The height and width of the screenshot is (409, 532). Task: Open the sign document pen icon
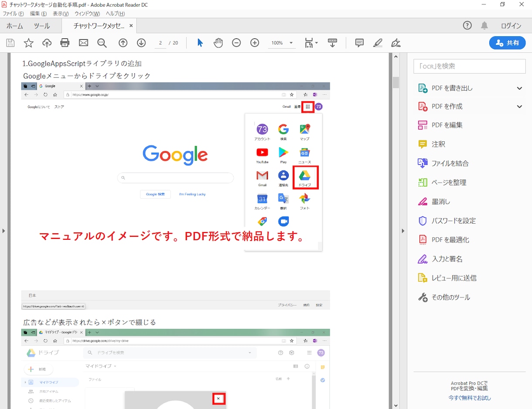click(x=396, y=43)
